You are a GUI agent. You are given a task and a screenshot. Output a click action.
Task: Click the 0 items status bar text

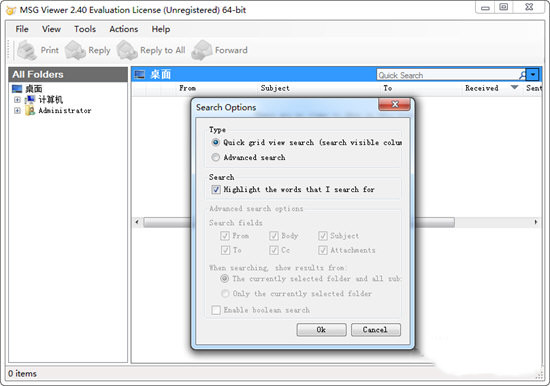pyautogui.click(x=22, y=374)
